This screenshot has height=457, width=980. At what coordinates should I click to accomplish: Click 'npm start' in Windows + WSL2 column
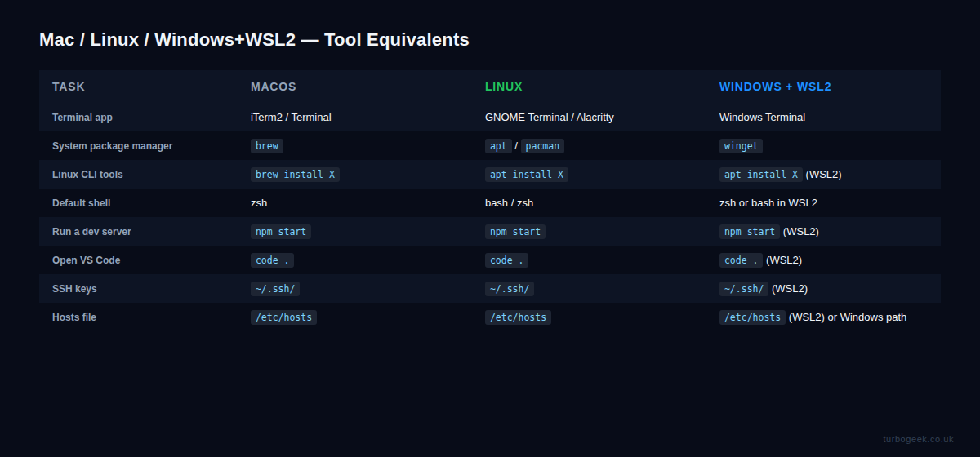click(x=750, y=232)
